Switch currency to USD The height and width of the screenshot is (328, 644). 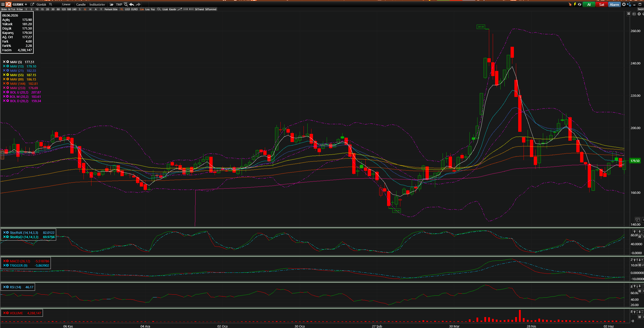pos(127,9)
